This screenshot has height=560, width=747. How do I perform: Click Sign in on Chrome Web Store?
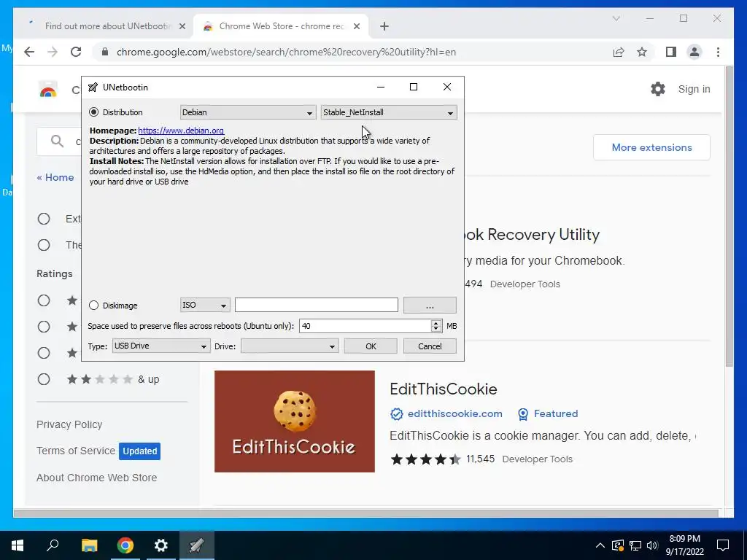click(x=694, y=89)
